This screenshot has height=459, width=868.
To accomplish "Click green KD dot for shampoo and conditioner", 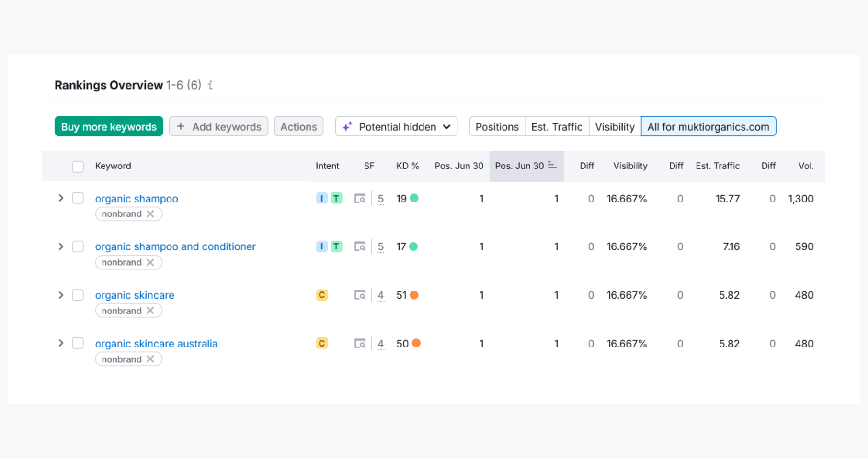I will click(x=413, y=246).
